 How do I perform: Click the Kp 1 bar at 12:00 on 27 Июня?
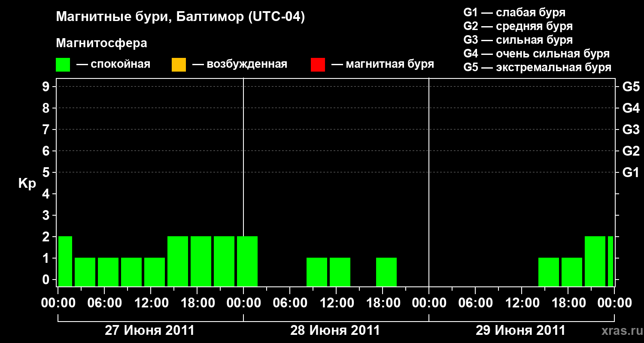tap(155, 272)
